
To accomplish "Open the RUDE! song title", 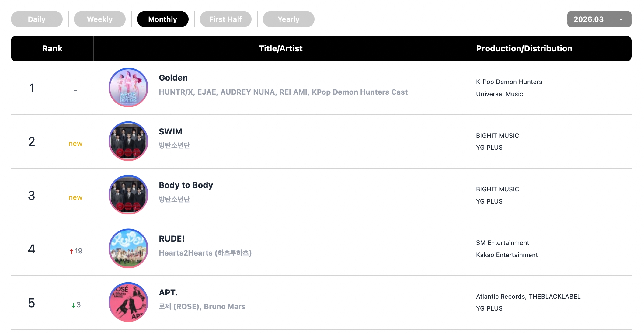I will coord(172,239).
